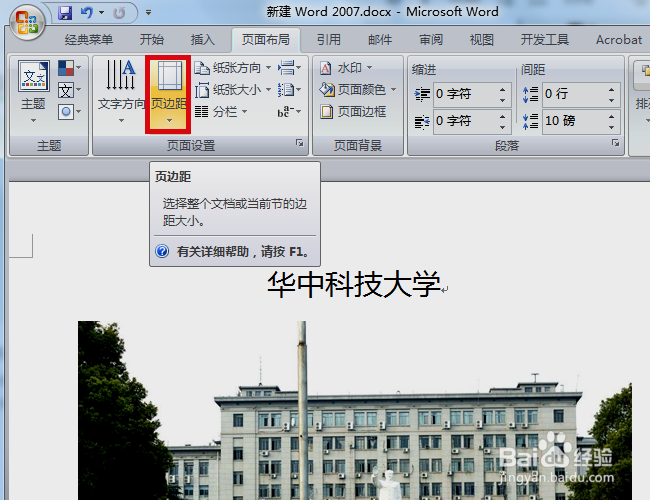Click the left indent 0 字符 field
This screenshot has width=650, height=500.
(465, 94)
